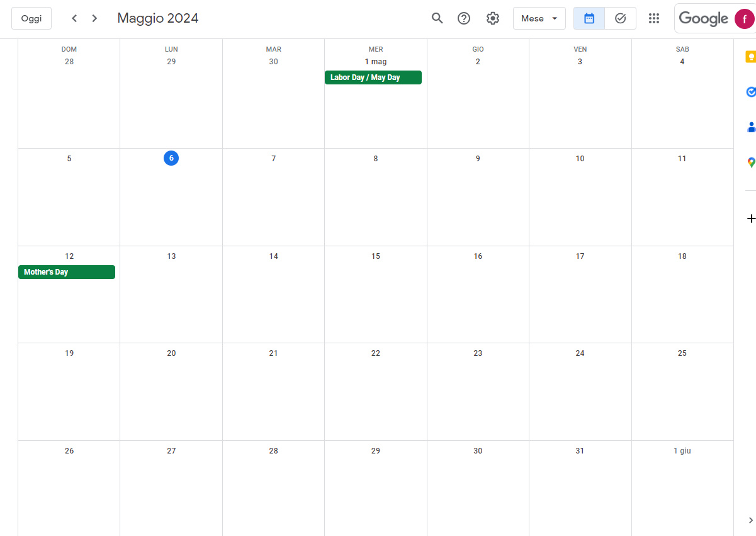Open Google Maps in side panel
Image resolution: width=756 pixels, height=536 pixels.
[x=750, y=162]
